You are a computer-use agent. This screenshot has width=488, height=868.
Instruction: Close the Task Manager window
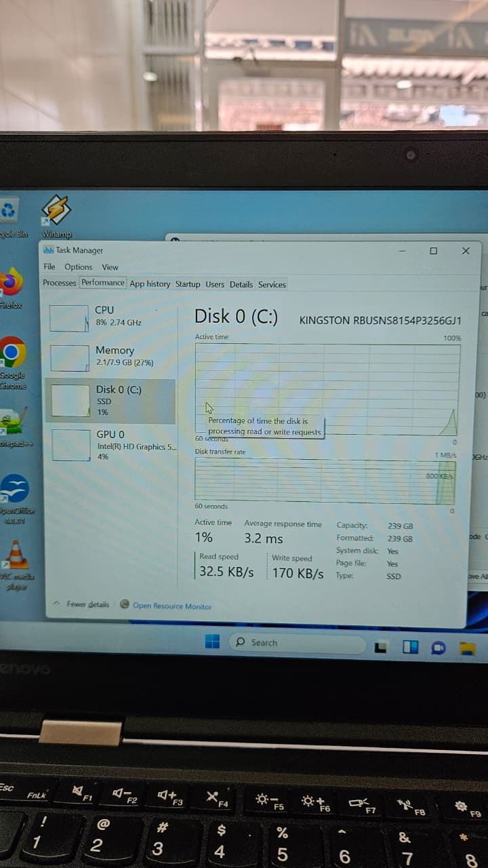[466, 251]
